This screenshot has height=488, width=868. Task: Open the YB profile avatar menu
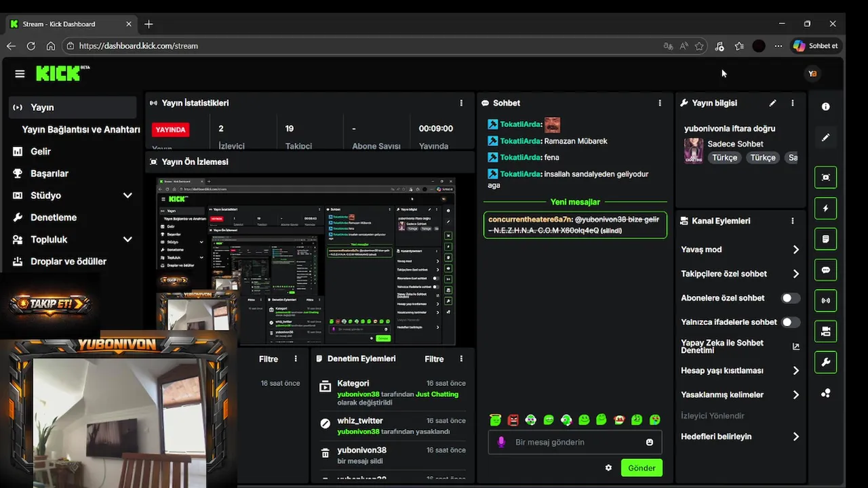coord(812,74)
